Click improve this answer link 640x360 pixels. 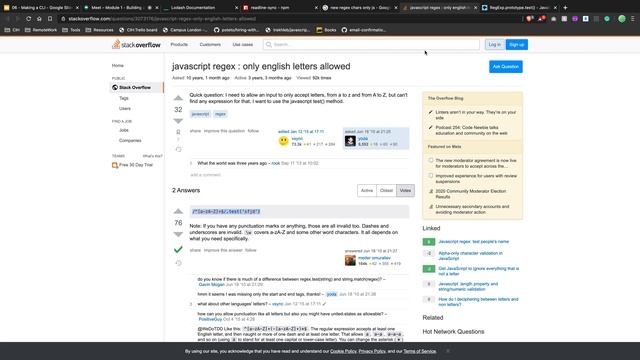click(x=223, y=250)
